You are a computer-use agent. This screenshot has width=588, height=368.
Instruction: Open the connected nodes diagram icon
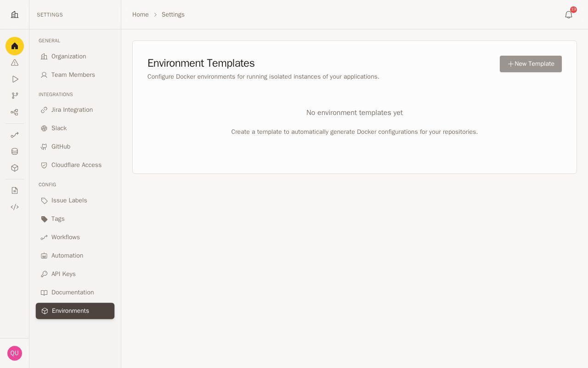click(x=15, y=112)
